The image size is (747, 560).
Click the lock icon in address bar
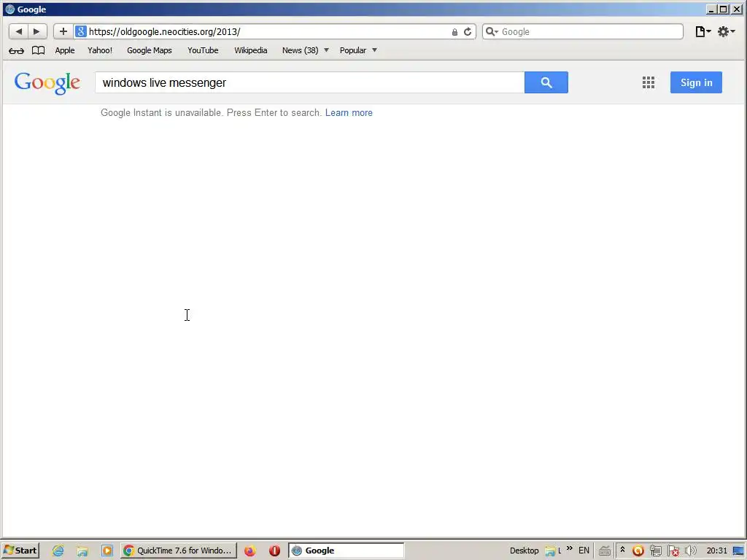coord(454,32)
